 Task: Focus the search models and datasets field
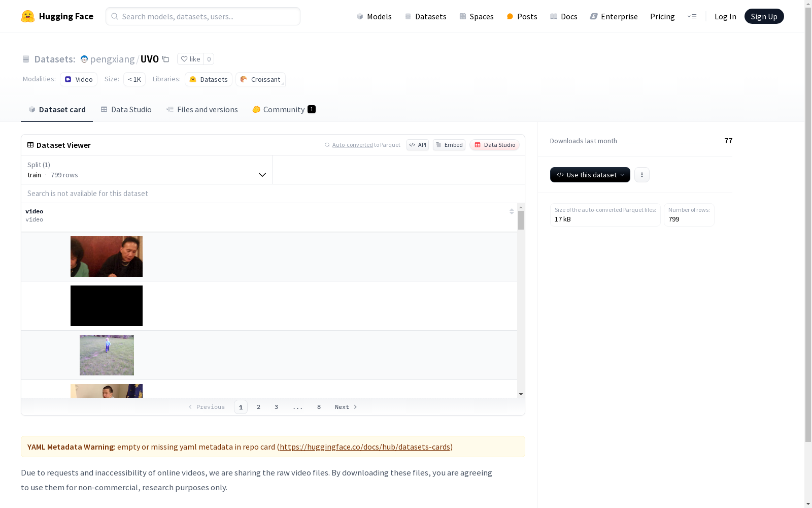click(x=203, y=16)
